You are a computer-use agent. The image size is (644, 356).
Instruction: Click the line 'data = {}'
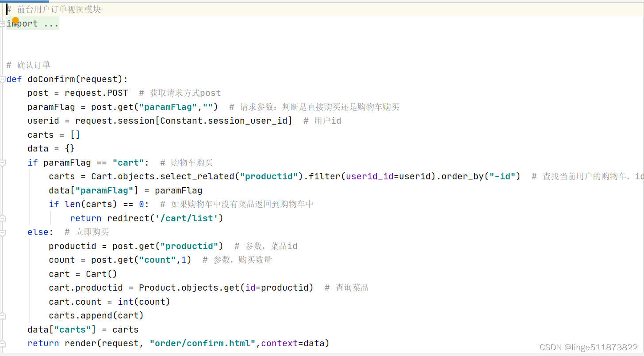click(51, 149)
